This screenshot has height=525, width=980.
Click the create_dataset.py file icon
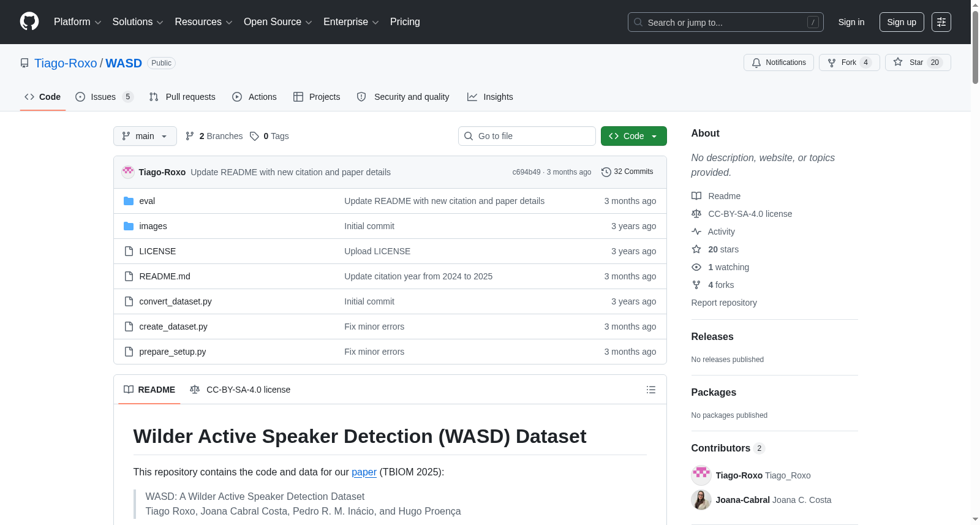(x=129, y=327)
